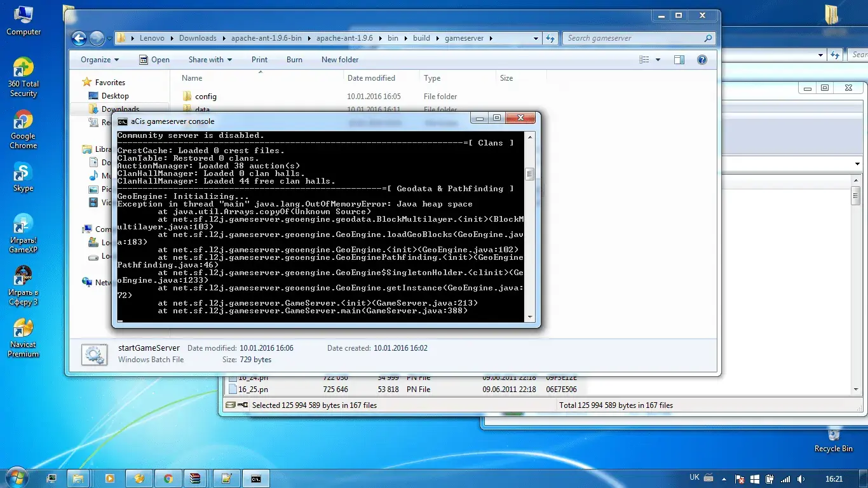
Task: Sort by the Date modified column
Action: [x=371, y=78]
